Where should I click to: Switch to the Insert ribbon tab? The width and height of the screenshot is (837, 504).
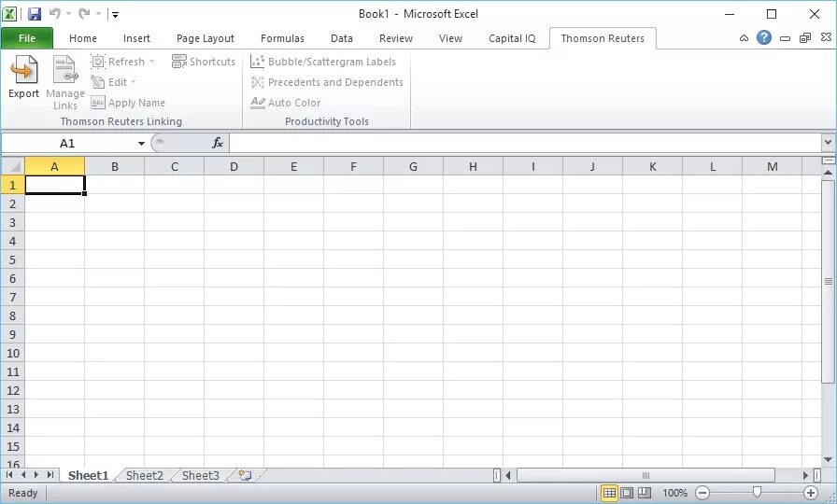tap(136, 38)
